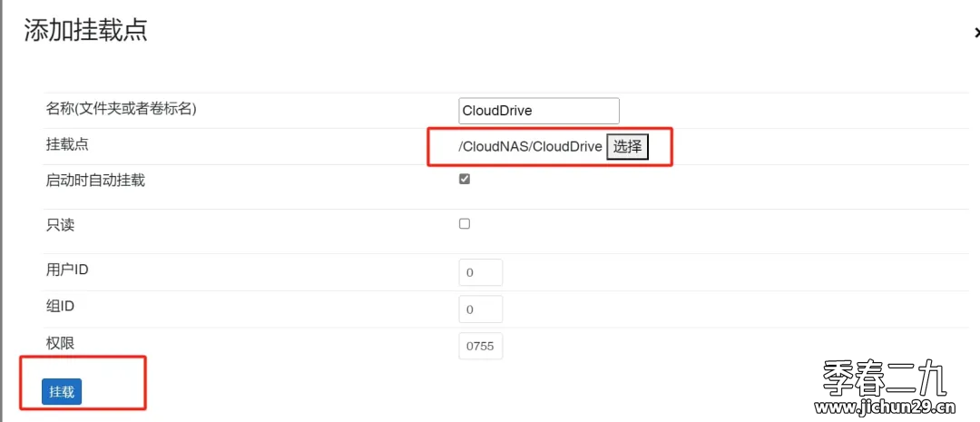Close the 添加挂载点 dialog
The image size is (980, 422).
coord(976,33)
